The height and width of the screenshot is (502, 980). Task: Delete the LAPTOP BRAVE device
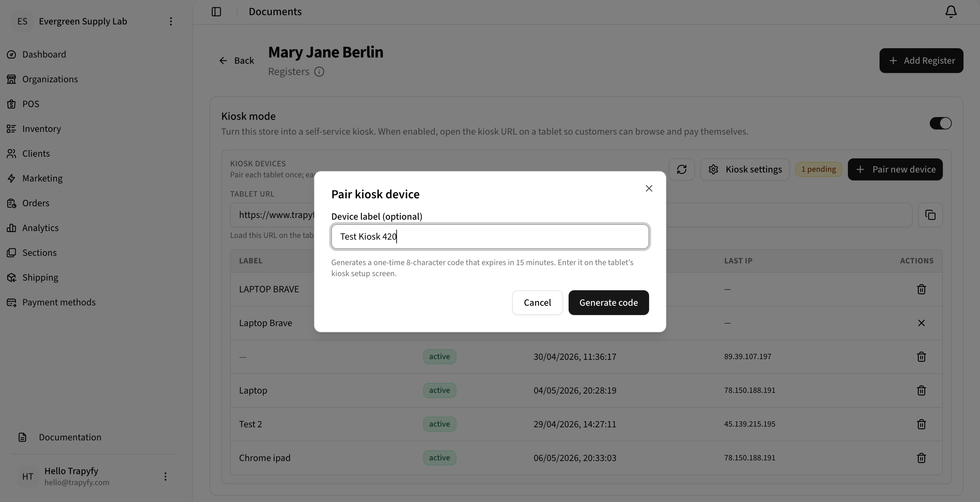[x=921, y=290]
